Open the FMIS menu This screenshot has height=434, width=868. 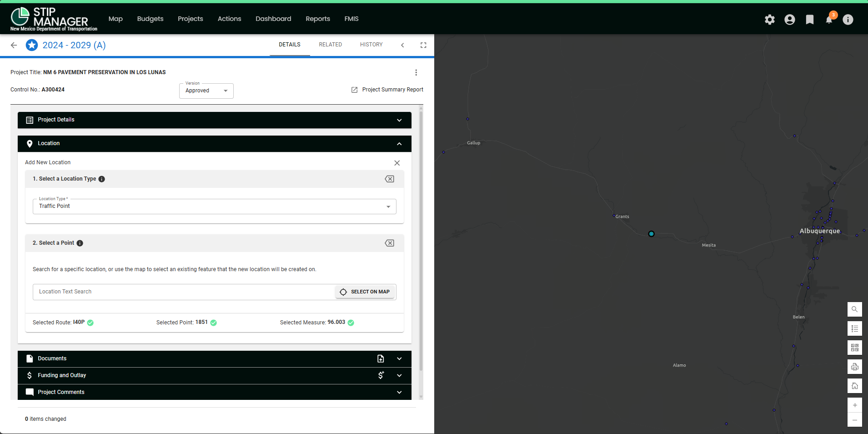point(351,19)
